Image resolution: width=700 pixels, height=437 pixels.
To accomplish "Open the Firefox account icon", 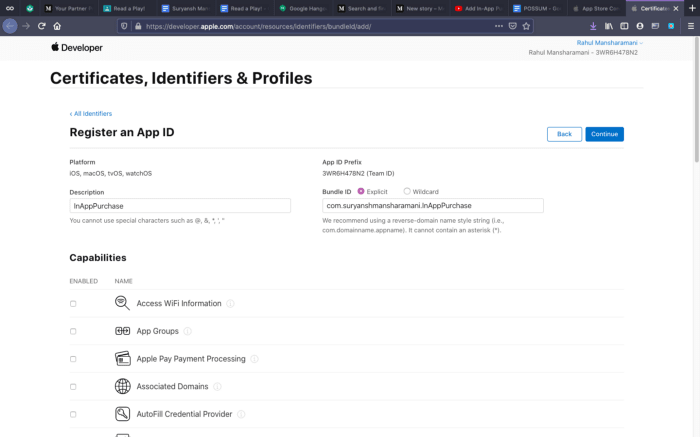I will pyautogui.click(x=640, y=26).
